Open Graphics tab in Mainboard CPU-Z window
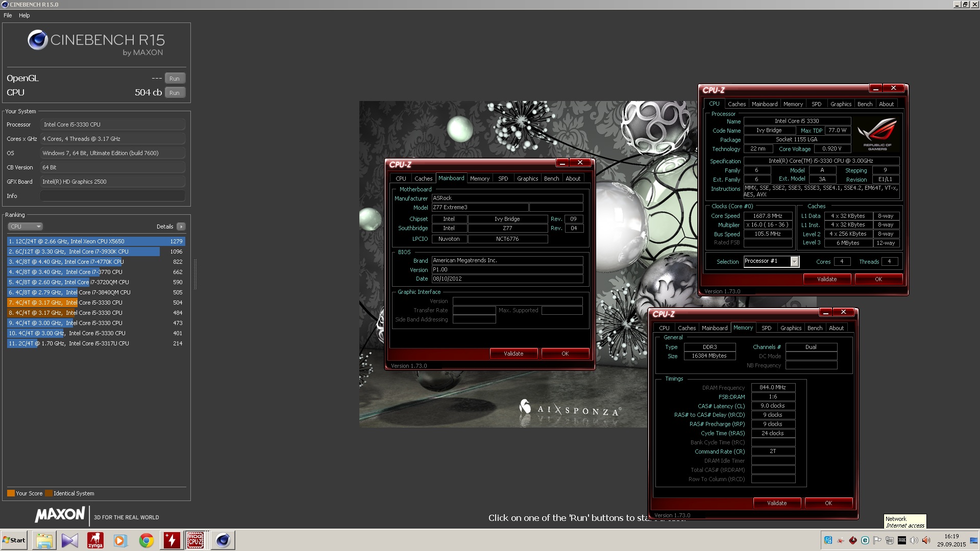The height and width of the screenshot is (551, 980). (x=527, y=179)
